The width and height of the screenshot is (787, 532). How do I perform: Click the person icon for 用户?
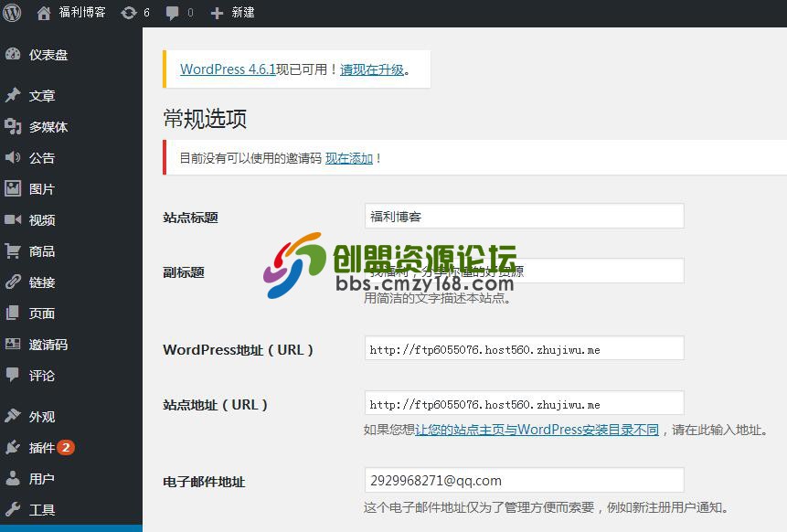coord(13,478)
